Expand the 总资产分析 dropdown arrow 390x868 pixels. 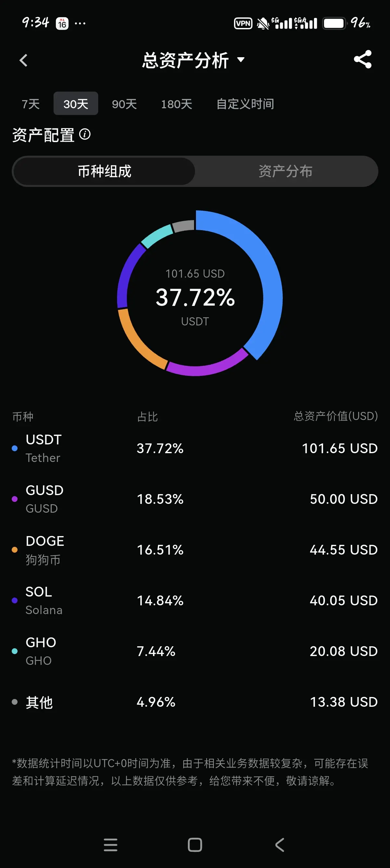(241, 60)
